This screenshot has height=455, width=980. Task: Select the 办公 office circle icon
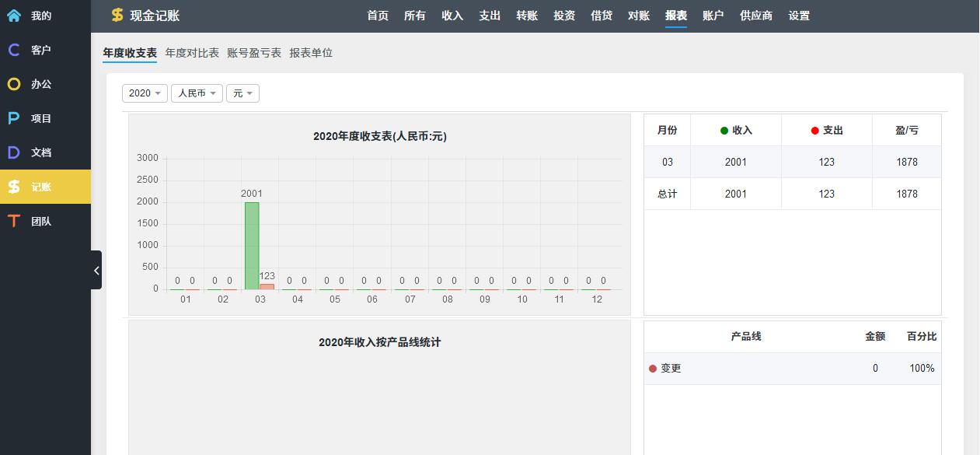point(14,84)
